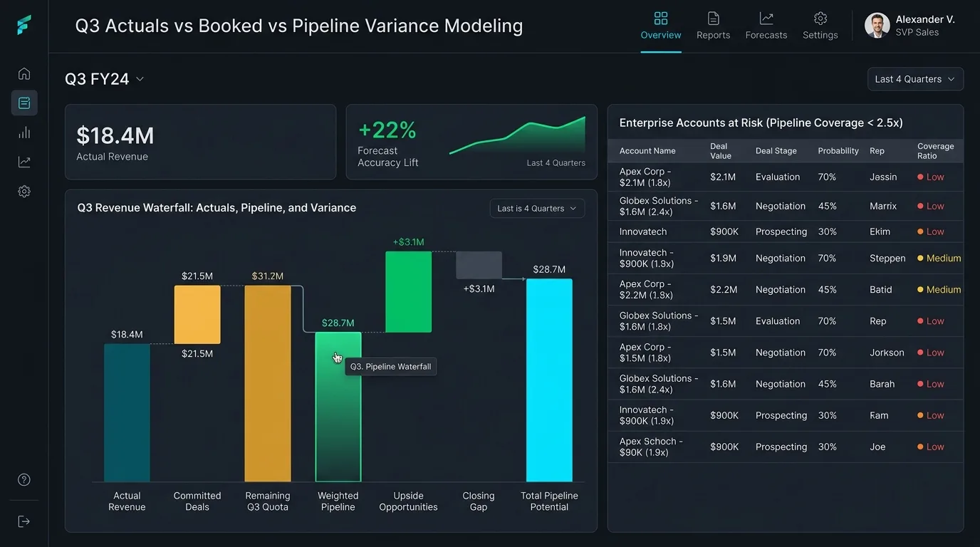
Task: Click the logout icon in sidebar
Action: tap(24, 521)
